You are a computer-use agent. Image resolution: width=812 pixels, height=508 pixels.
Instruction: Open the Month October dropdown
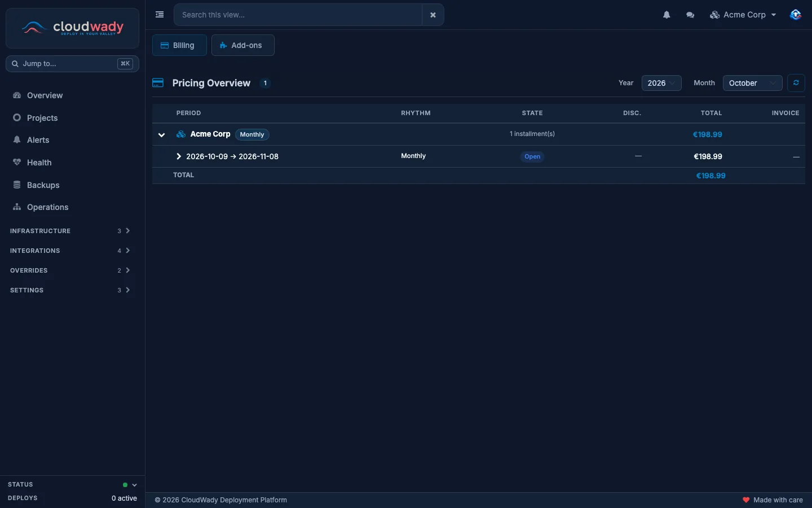click(752, 83)
